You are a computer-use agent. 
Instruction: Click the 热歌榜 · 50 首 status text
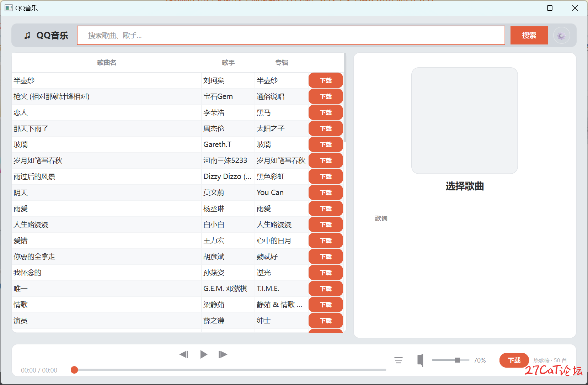pyautogui.click(x=550, y=360)
